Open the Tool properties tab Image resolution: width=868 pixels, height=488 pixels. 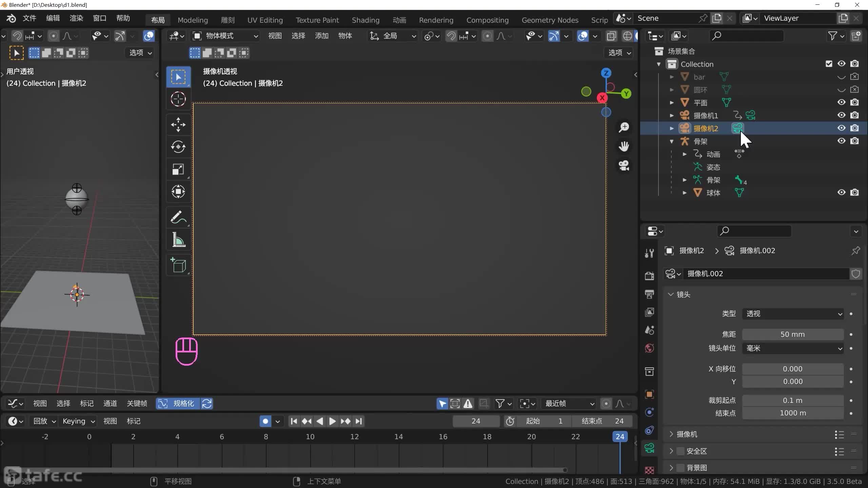click(649, 253)
